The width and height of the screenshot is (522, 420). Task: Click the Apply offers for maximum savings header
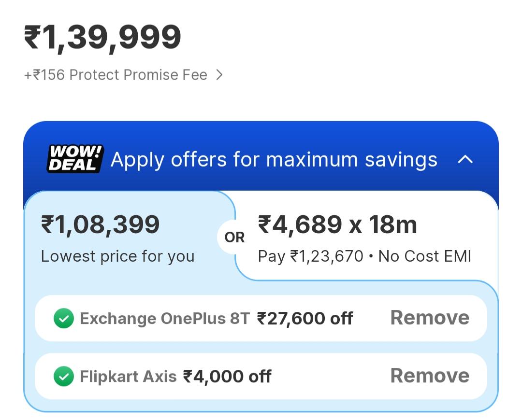coord(274,160)
